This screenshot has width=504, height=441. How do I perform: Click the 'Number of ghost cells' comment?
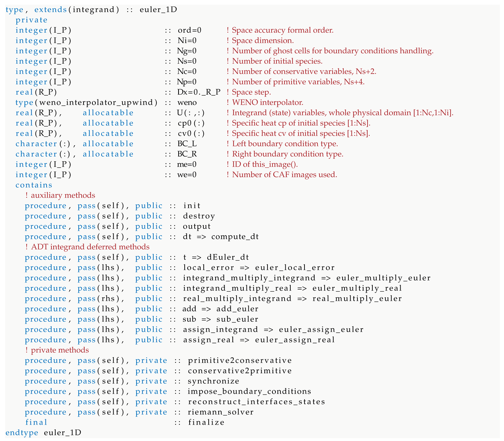(332, 51)
